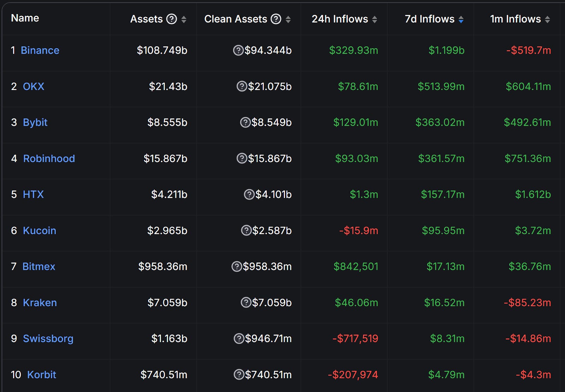Image resolution: width=565 pixels, height=392 pixels.
Task: Select Kucoin 24h inflow -$15.9m
Action: tap(359, 230)
